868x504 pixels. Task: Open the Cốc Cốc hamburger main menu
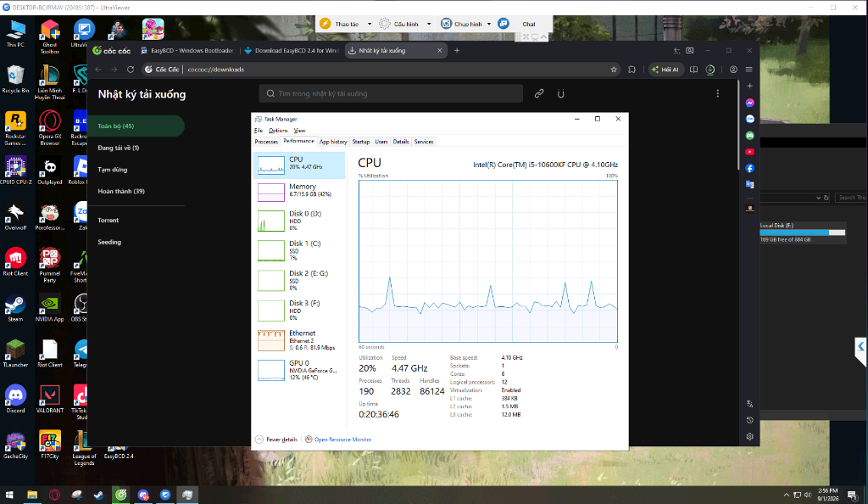tap(749, 70)
